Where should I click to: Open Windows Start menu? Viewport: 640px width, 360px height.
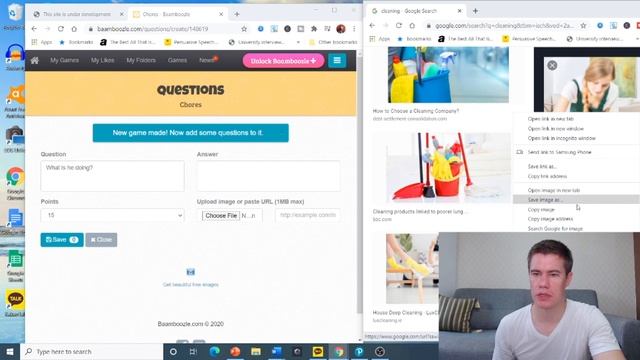pos(10,351)
